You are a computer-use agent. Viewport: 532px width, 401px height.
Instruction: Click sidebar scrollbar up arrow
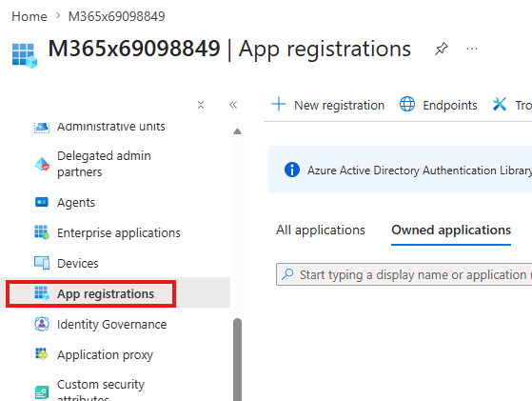point(238,131)
